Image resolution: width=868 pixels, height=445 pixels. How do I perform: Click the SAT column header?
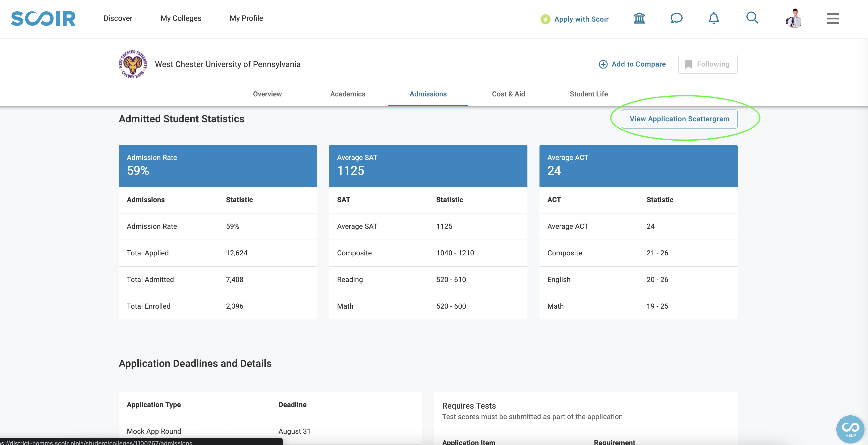coord(343,200)
